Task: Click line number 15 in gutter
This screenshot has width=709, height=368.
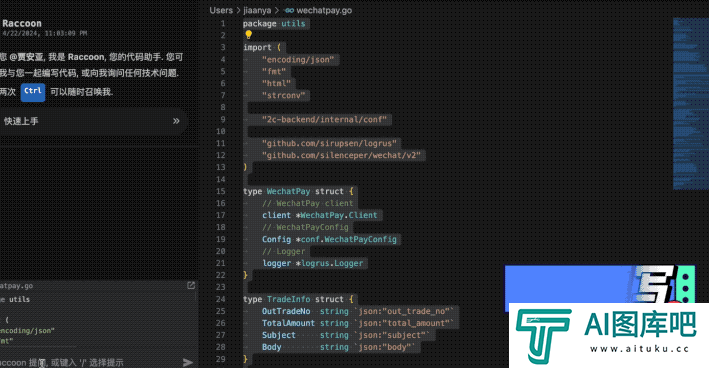Action: click(220, 191)
